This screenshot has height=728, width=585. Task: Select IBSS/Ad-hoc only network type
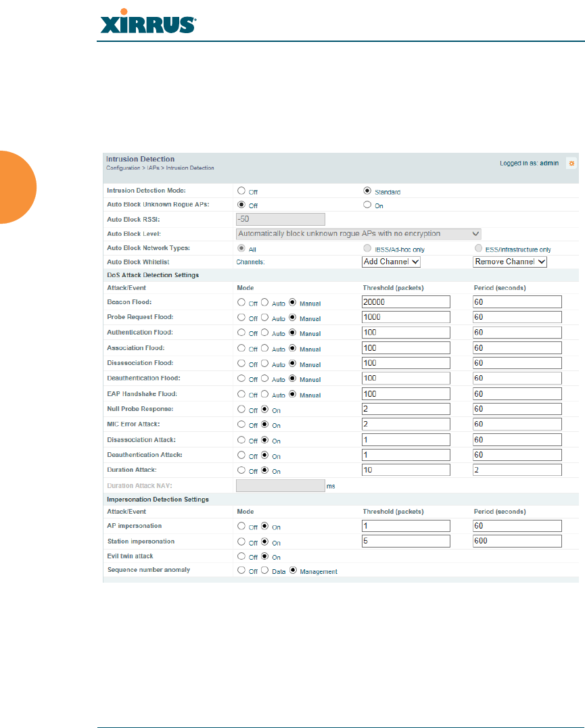tap(367, 248)
